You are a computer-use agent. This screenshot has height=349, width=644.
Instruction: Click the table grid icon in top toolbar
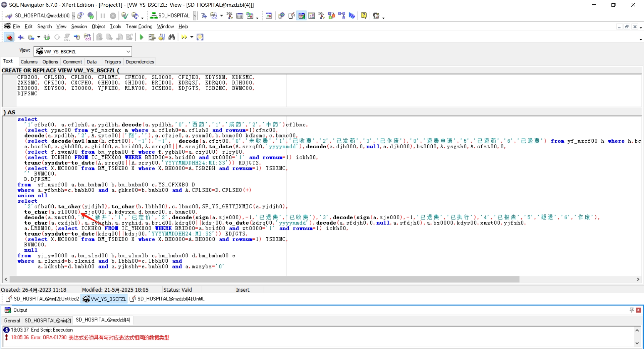(240, 15)
